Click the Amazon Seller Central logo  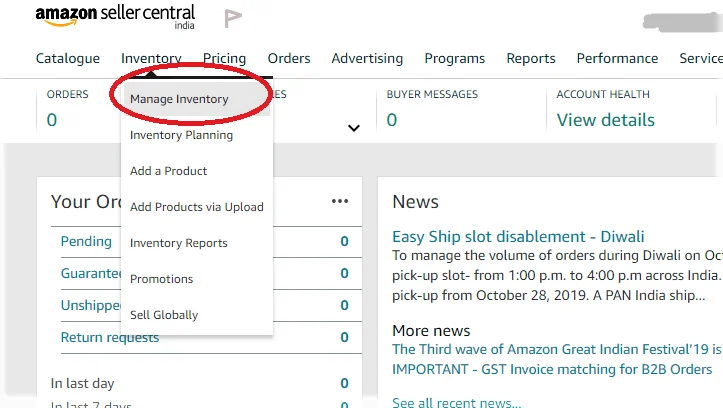tap(115, 17)
